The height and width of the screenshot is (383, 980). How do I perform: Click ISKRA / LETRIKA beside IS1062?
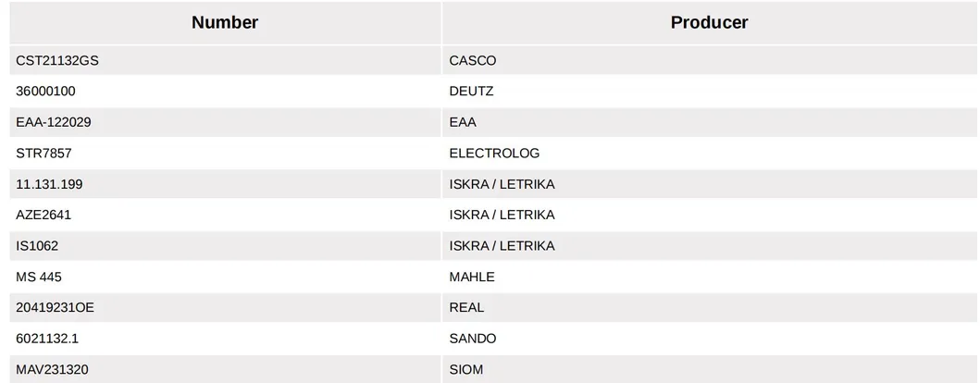(502, 245)
